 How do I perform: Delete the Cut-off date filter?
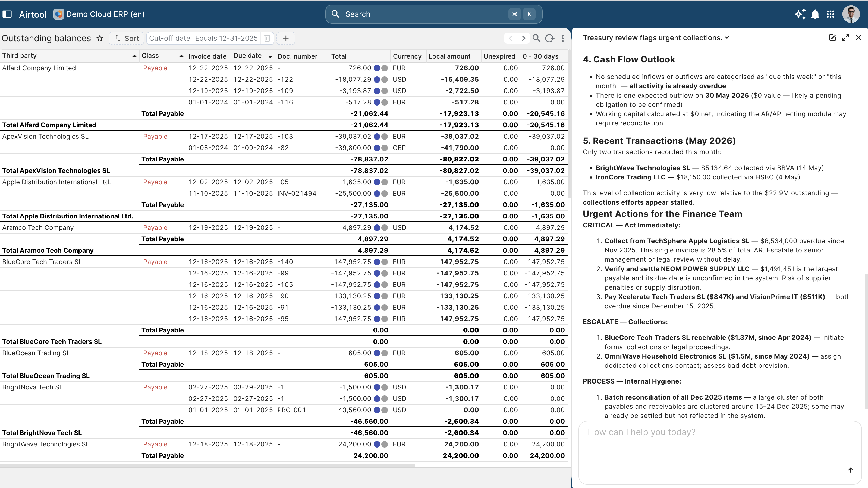click(x=267, y=38)
